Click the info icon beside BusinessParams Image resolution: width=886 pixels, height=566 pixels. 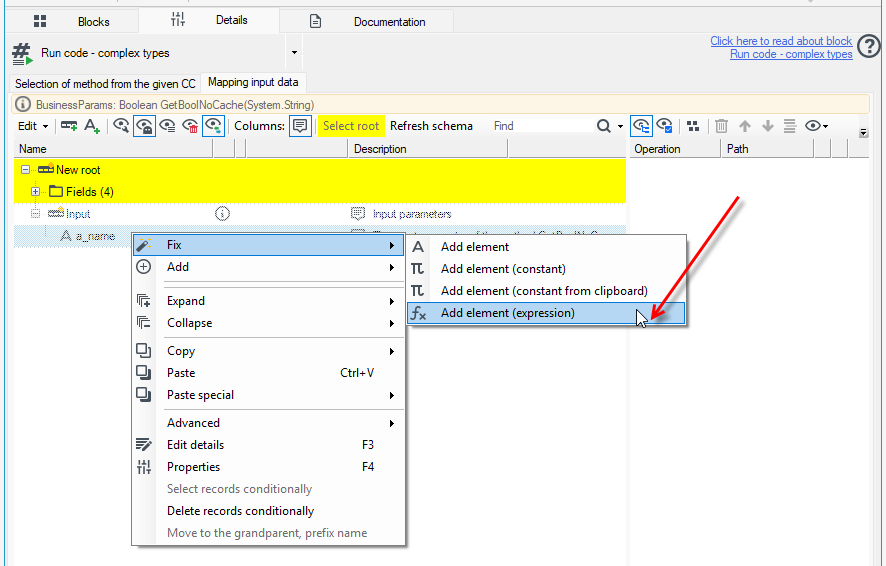23,105
